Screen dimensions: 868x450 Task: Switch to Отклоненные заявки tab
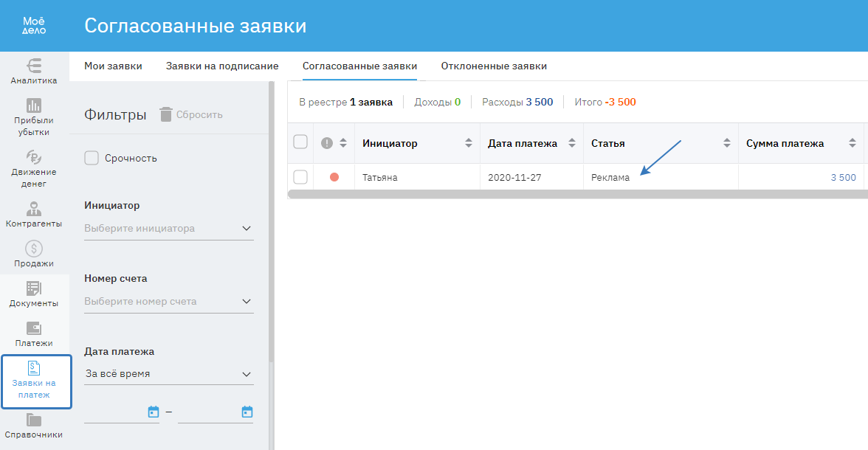click(x=494, y=66)
